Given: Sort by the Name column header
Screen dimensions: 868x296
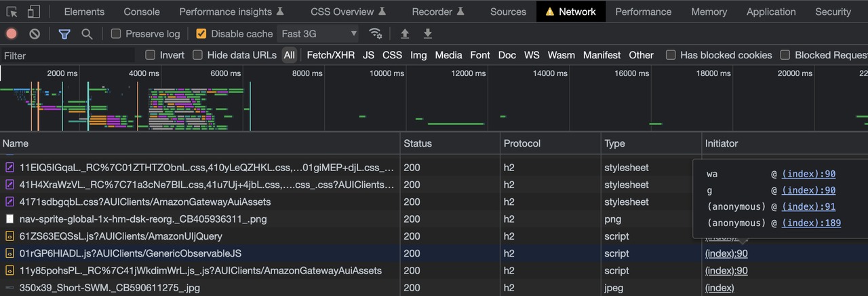Looking at the screenshot, I should tap(200, 143).
